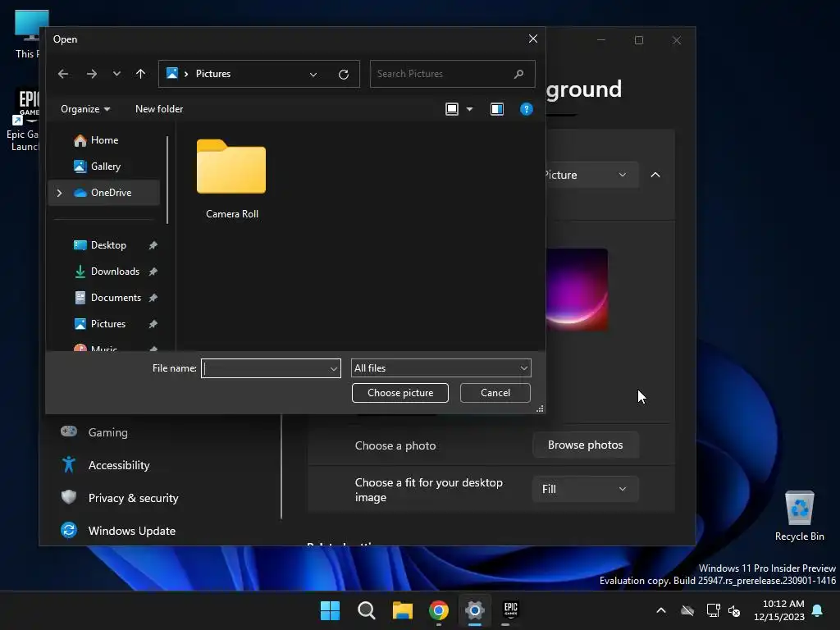Viewport: 840px width, 630px height.
Task: Open the Windows Start menu
Action: pyautogui.click(x=330, y=610)
